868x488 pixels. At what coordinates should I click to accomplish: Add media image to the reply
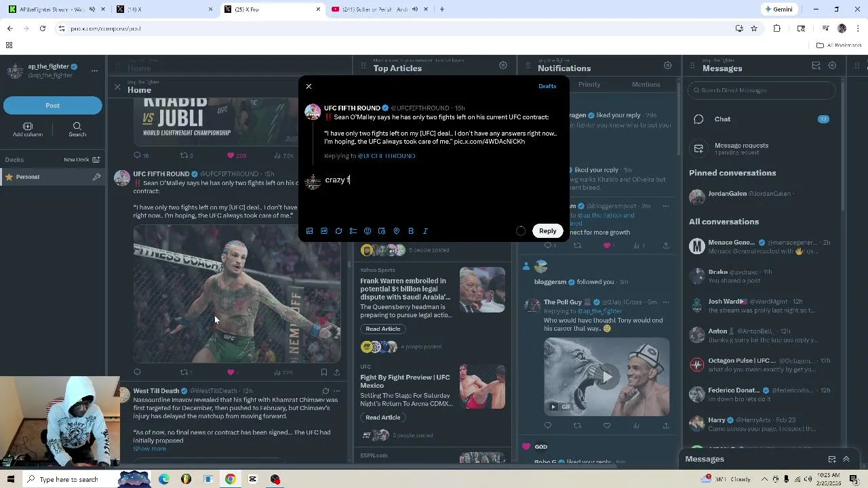310,231
